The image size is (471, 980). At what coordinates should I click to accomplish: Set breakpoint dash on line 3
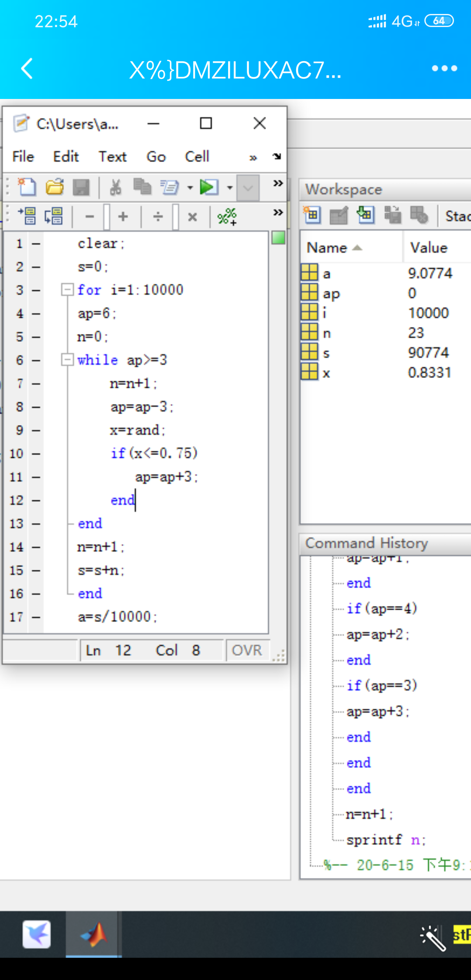pyautogui.click(x=36, y=290)
